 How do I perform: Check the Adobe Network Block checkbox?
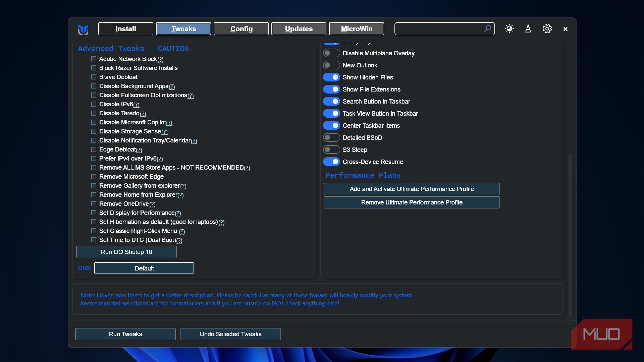pyautogui.click(x=94, y=59)
